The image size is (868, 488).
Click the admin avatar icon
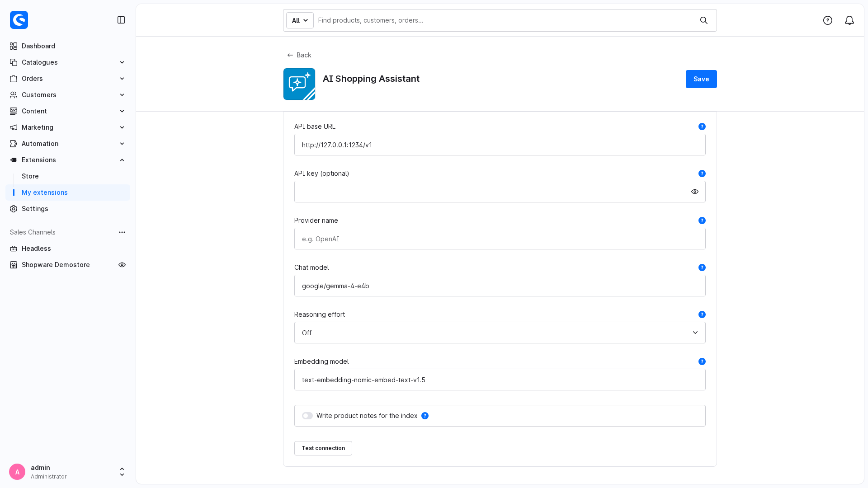click(17, 472)
